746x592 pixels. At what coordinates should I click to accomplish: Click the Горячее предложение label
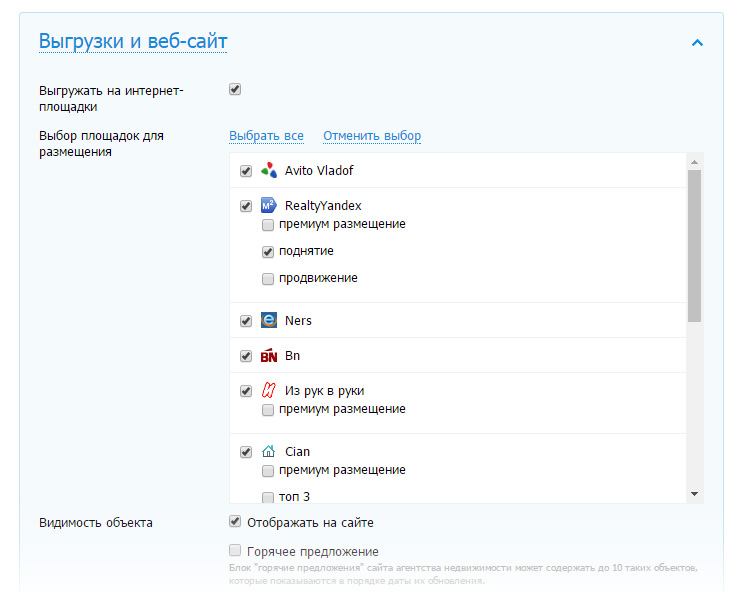tap(313, 552)
